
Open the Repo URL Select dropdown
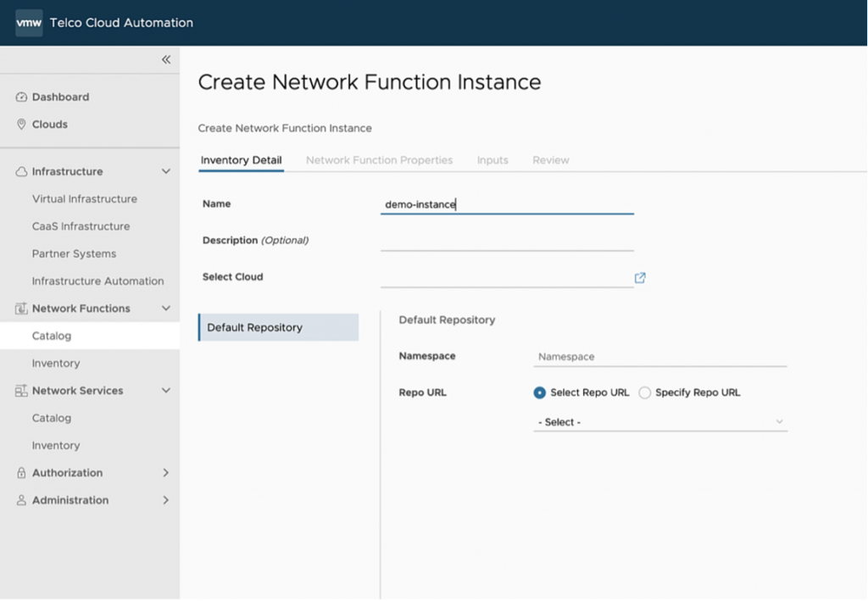pyautogui.click(x=659, y=422)
